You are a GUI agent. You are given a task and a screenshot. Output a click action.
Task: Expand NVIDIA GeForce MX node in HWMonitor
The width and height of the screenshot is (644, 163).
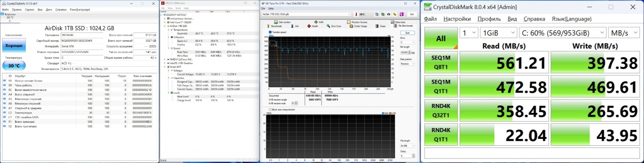click(x=165, y=60)
